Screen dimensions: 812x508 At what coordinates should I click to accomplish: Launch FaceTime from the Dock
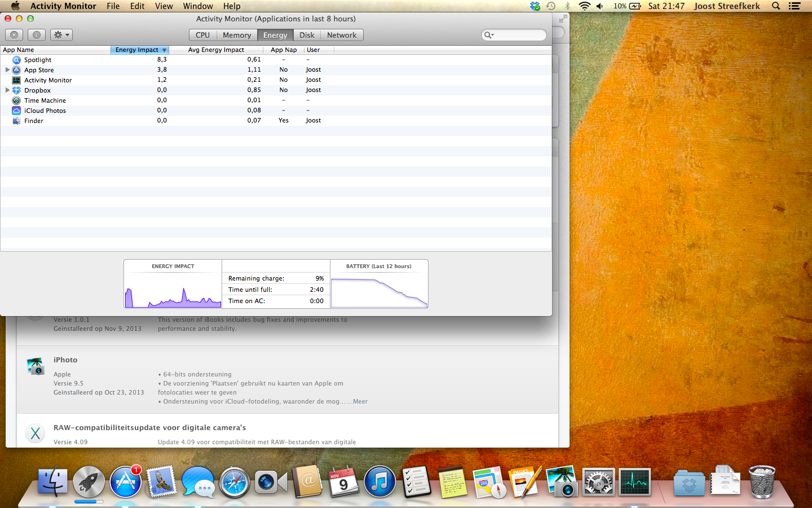tap(271, 482)
